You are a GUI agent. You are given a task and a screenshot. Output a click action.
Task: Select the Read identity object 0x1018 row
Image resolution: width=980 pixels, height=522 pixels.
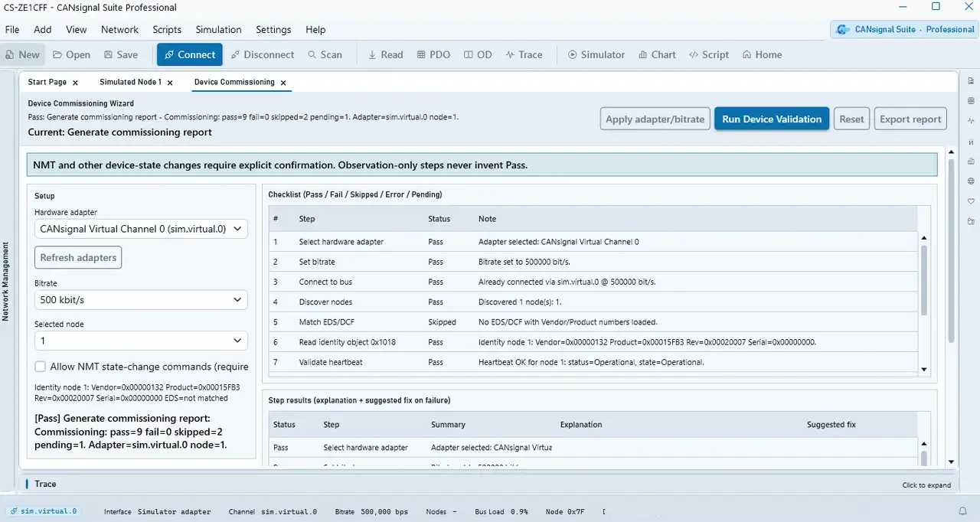pyautogui.click(x=593, y=342)
